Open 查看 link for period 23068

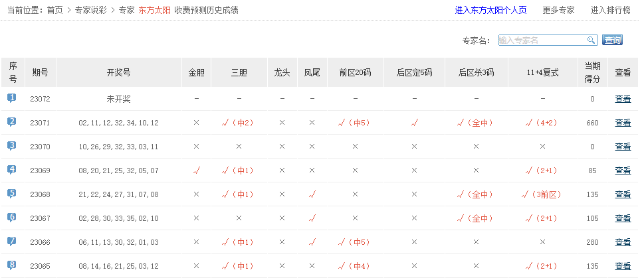pos(623,194)
